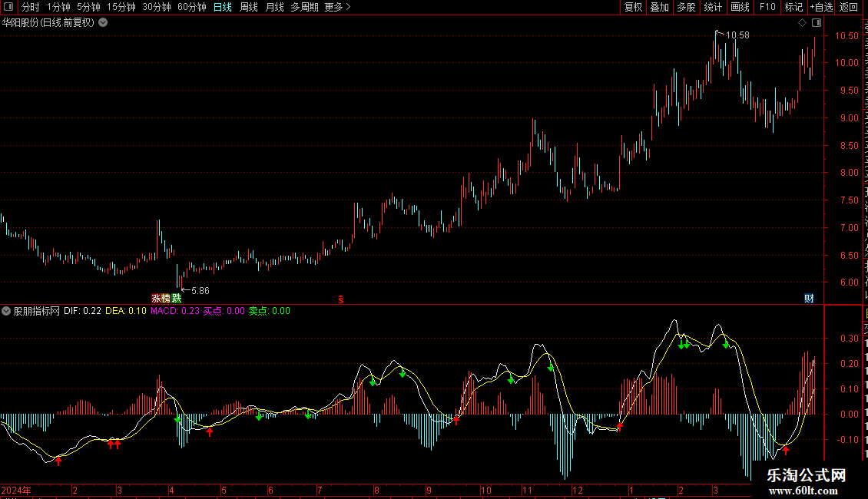
Task: Expand dropdown next to 华阳股份 title
Action: tap(103, 23)
